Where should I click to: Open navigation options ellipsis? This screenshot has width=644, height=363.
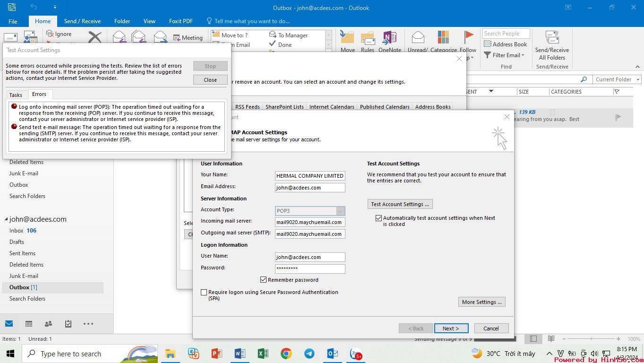click(88, 324)
